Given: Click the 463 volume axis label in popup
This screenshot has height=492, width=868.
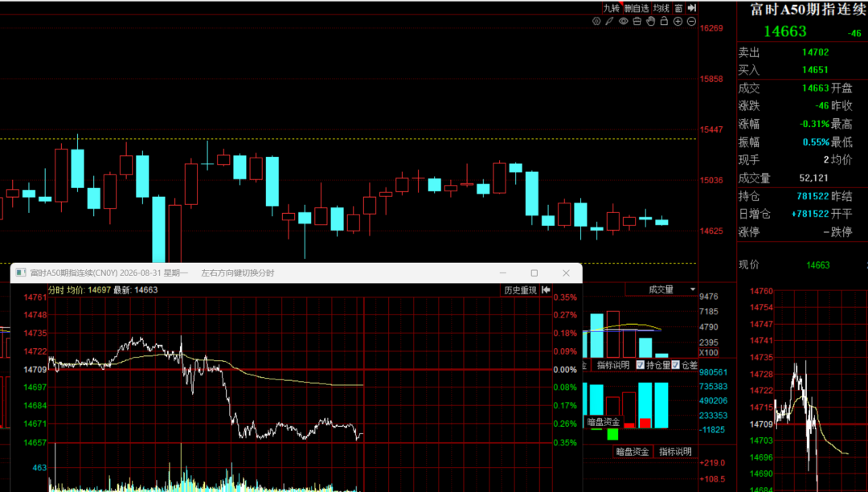Looking at the screenshot, I should pos(39,468).
